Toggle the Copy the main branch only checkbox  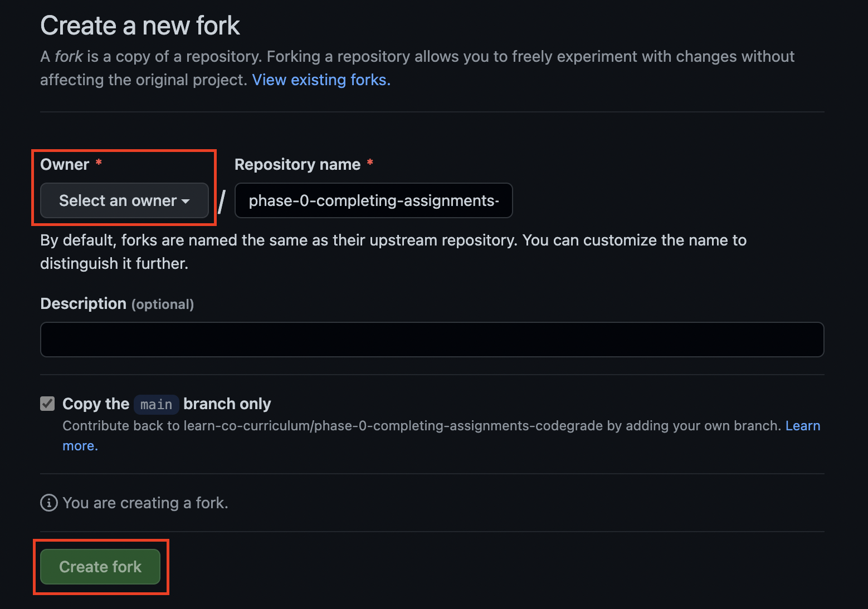pyautogui.click(x=48, y=404)
